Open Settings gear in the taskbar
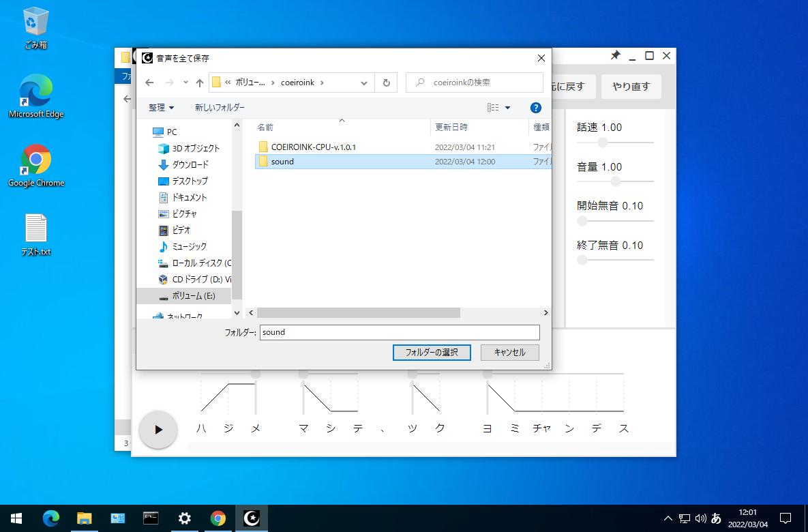The height and width of the screenshot is (532, 808). [x=185, y=518]
